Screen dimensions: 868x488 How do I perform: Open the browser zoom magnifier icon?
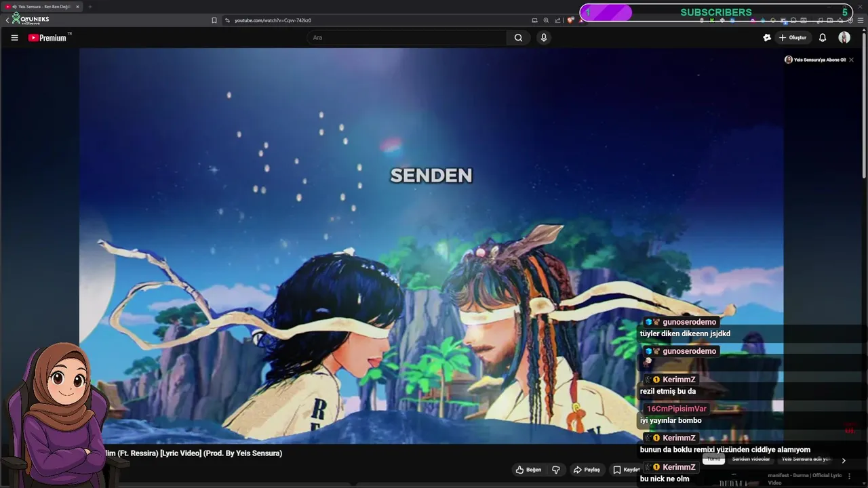point(546,20)
